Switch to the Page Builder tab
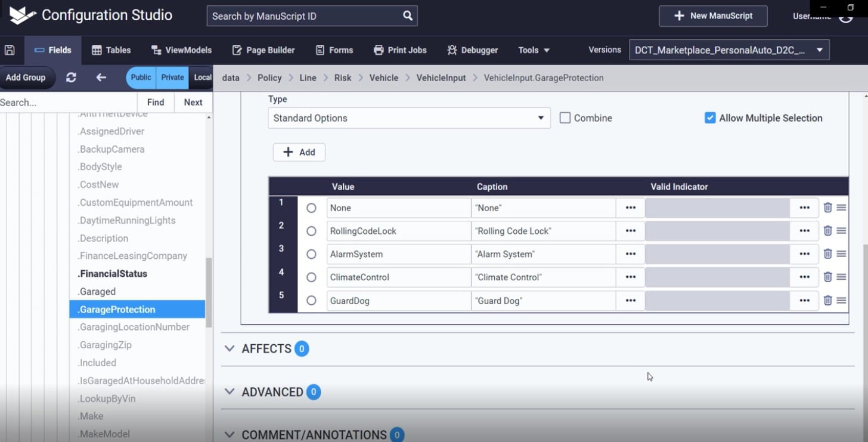Image resolution: width=868 pixels, height=442 pixels. point(263,50)
